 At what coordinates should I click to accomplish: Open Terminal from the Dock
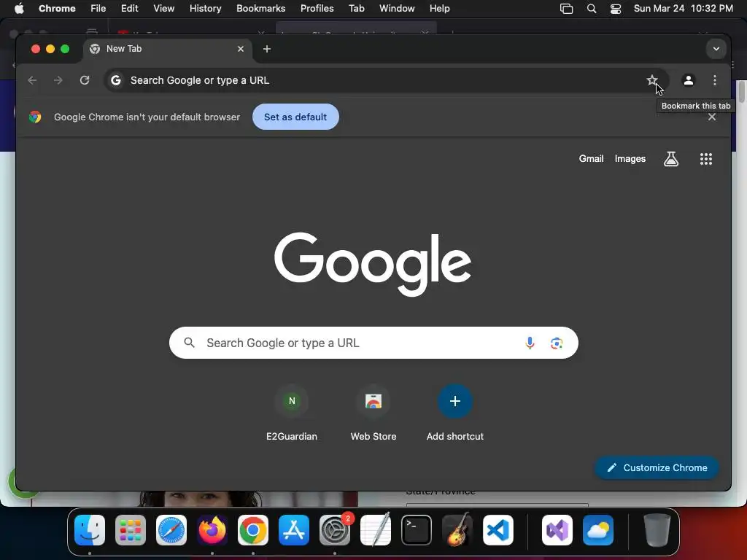click(x=417, y=529)
